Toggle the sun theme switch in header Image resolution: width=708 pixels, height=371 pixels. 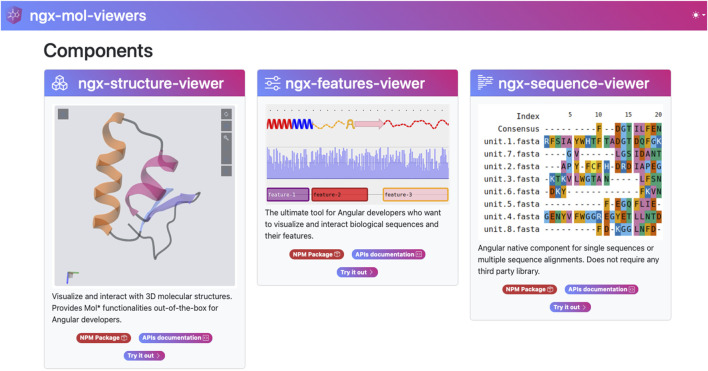pos(695,15)
